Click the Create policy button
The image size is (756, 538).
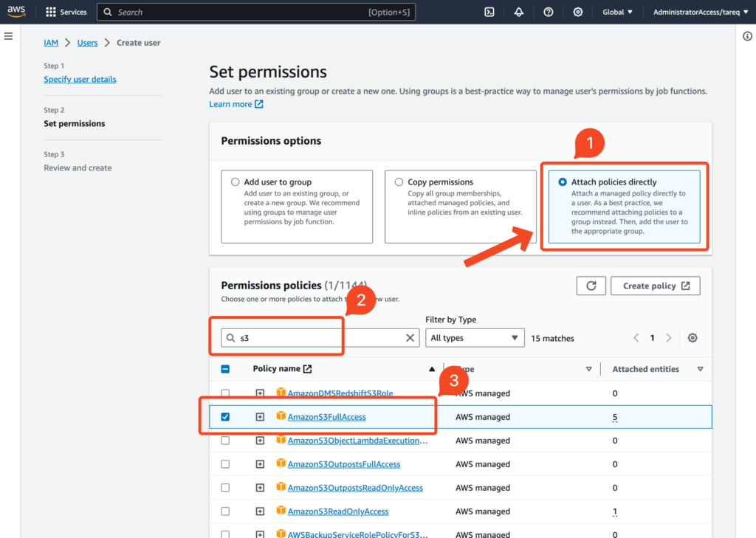[656, 286]
